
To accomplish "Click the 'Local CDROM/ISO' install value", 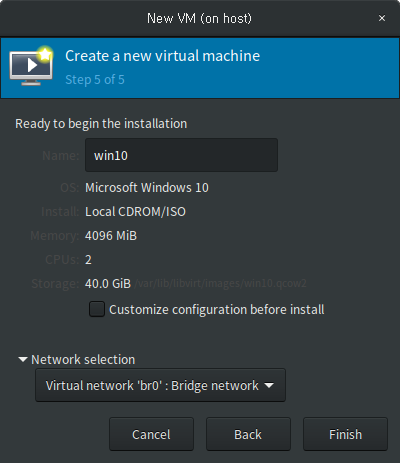I will (x=135, y=212).
